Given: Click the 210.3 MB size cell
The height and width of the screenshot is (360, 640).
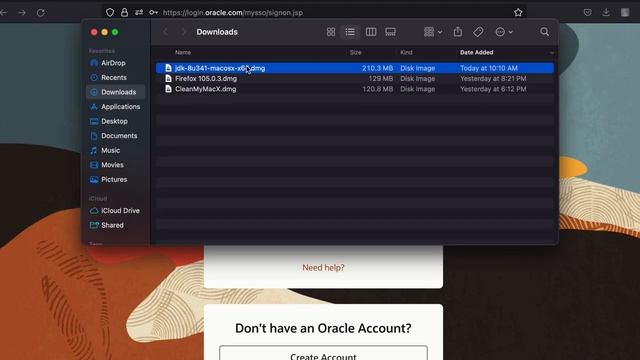Looking at the screenshot, I should click(x=378, y=68).
